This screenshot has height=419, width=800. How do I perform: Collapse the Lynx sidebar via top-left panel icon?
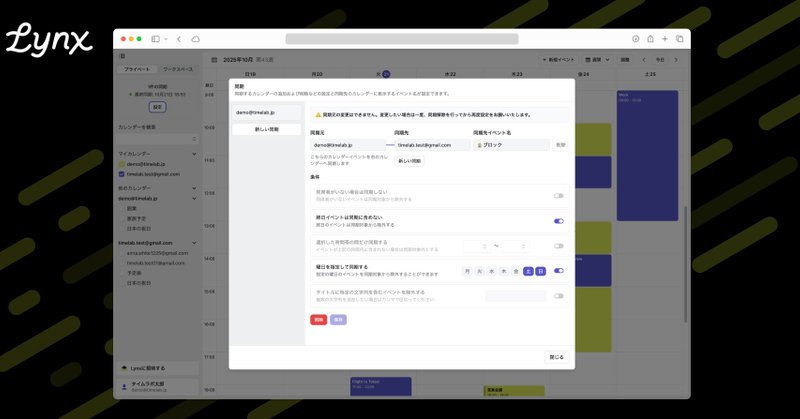[122, 56]
